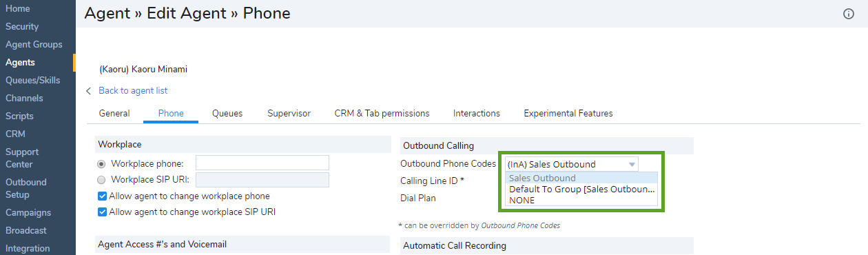Click the agent name Kaoru Minami
The height and width of the screenshot is (255, 868).
click(143, 69)
